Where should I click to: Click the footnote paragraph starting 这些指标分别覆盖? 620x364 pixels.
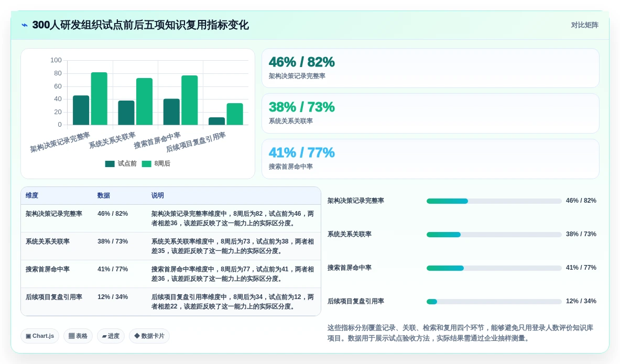(460, 333)
